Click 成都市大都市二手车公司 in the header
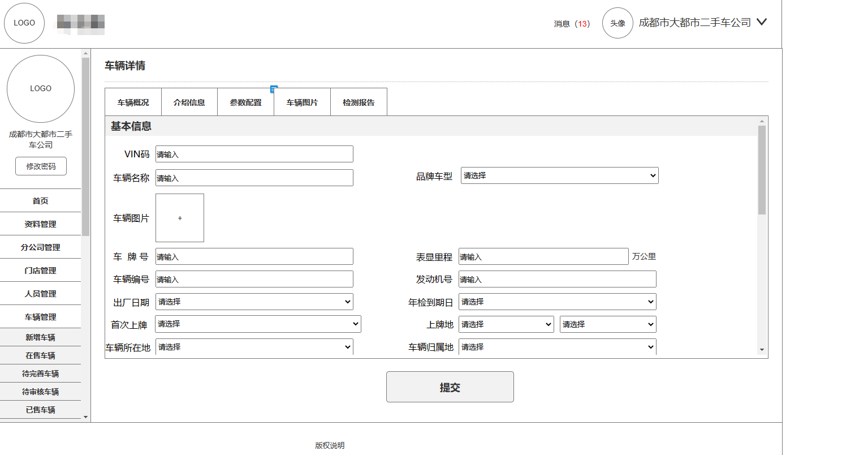 pos(695,23)
